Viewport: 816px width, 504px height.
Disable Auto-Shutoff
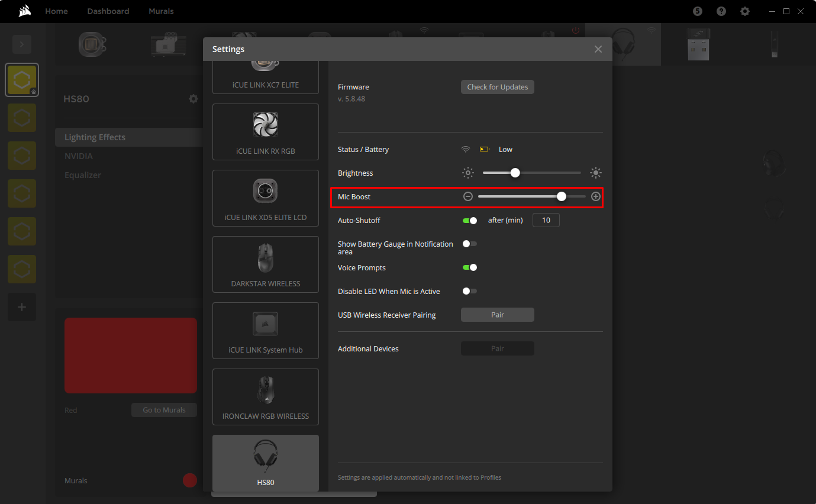tap(469, 219)
